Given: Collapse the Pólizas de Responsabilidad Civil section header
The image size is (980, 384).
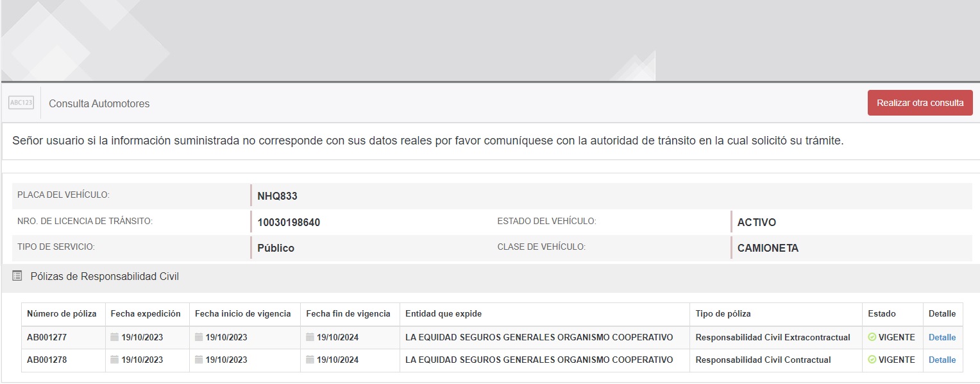Looking at the screenshot, I should (105, 277).
